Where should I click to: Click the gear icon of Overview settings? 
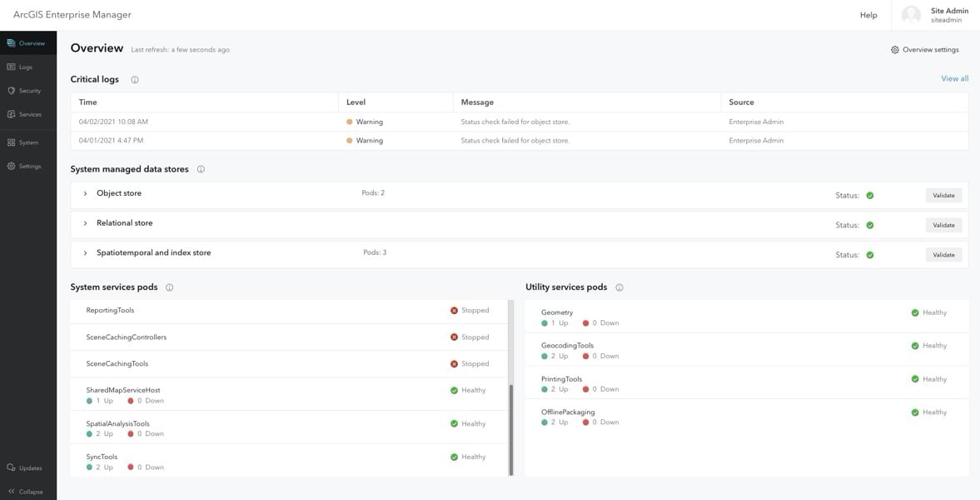[x=895, y=50]
